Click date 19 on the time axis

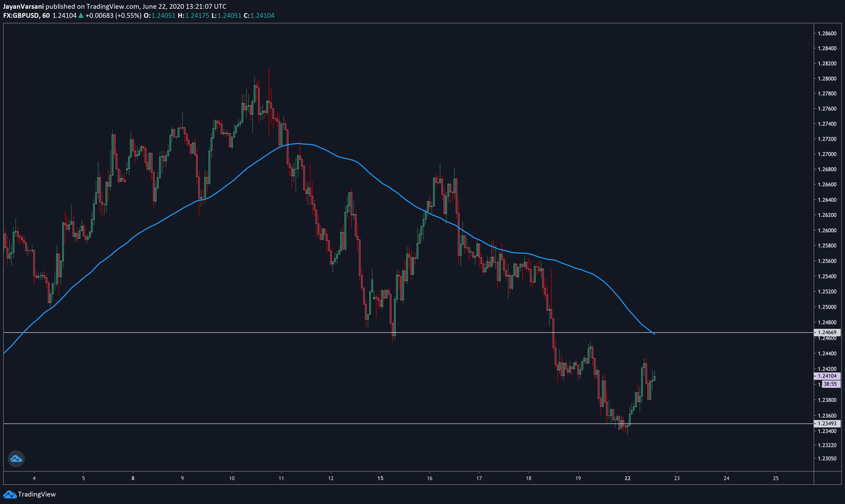(x=578, y=478)
